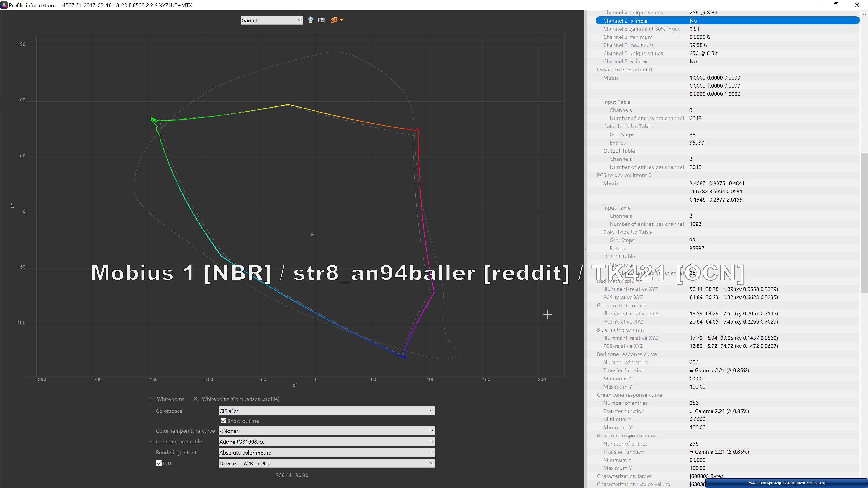Open the 3D options arrow menu
This screenshot has height=488, width=868.
(342, 20)
